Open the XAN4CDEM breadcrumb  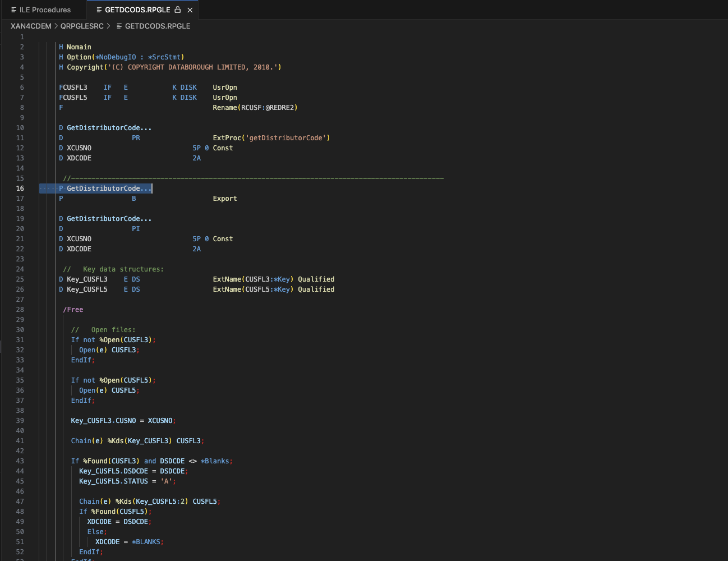(31, 26)
